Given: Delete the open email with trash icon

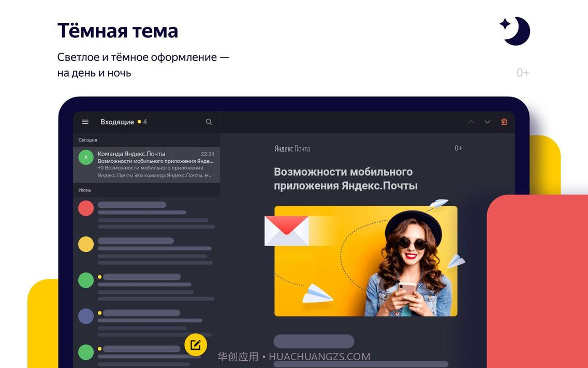Looking at the screenshot, I should [x=504, y=121].
